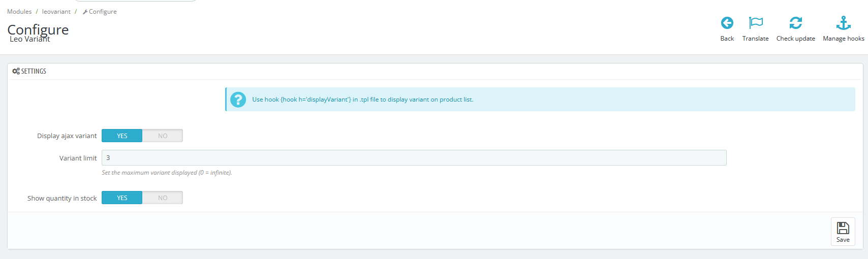Focus the Variant limit input field
868x259 pixels.
click(414, 157)
